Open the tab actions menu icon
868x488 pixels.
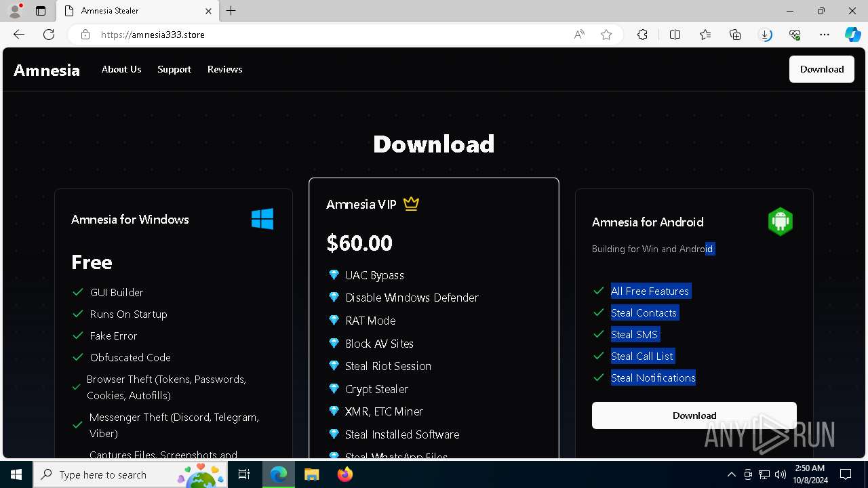point(41,11)
